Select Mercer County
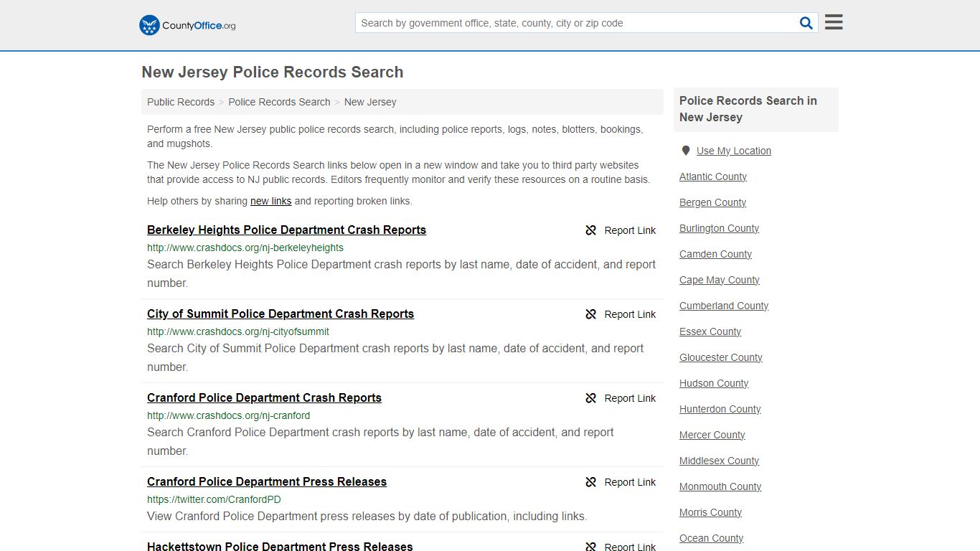The image size is (980, 551). click(712, 435)
